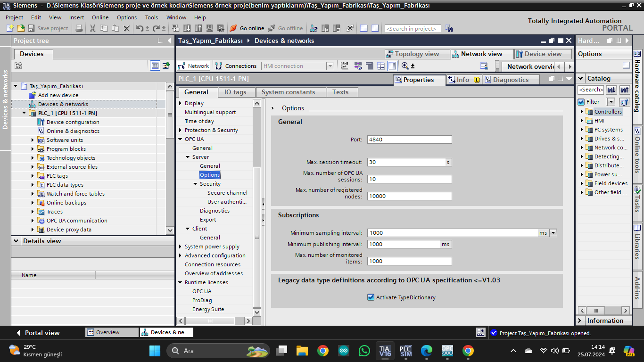Click the Paste toolbar icon

click(x=115, y=28)
